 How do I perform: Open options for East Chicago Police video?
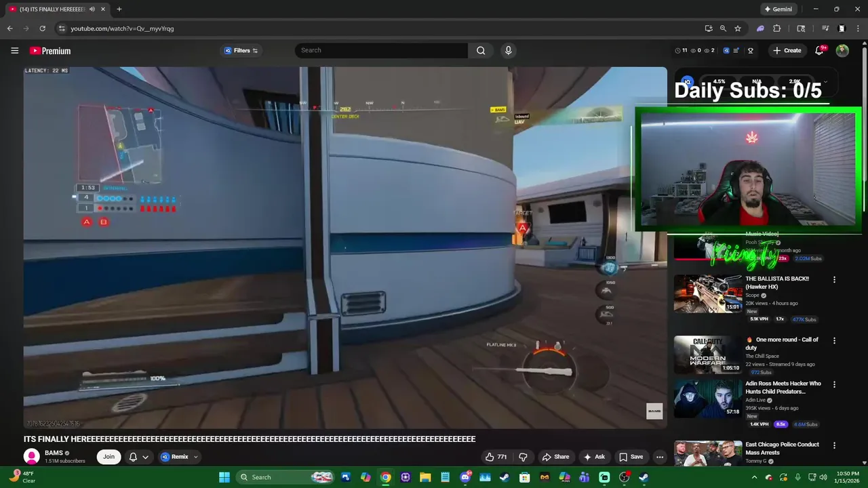[x=834, y=445]
